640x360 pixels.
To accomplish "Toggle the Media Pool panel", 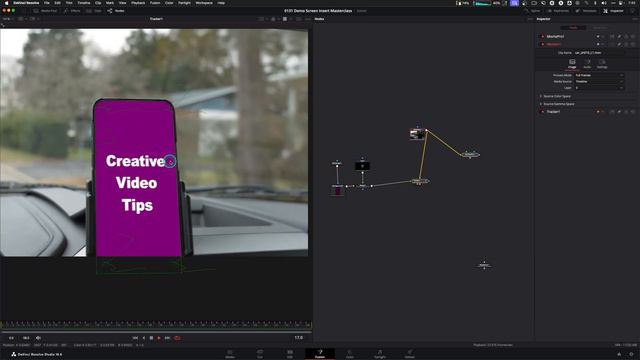I will click(45, 11).
